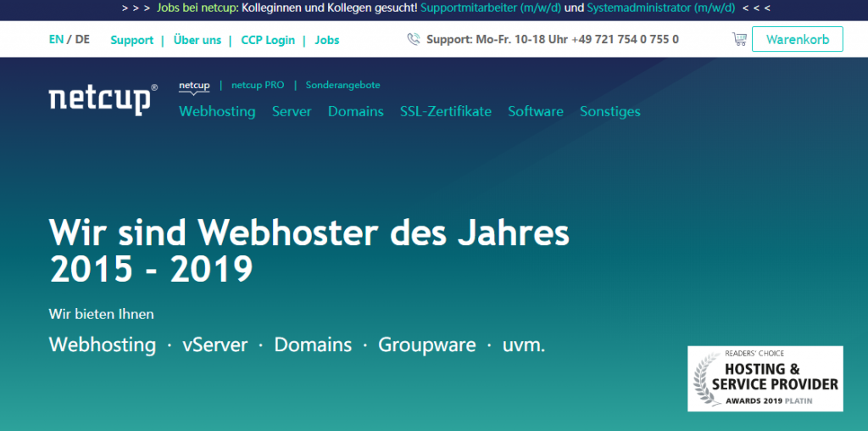The width and height of the screenshot is (868, 431).
Task: Expand the Webhosting menu
Action: tap(217, 111)
